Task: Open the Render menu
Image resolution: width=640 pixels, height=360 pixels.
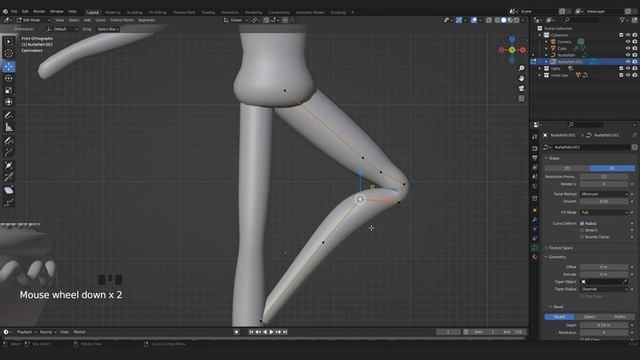Action: [x=39, y=11]
